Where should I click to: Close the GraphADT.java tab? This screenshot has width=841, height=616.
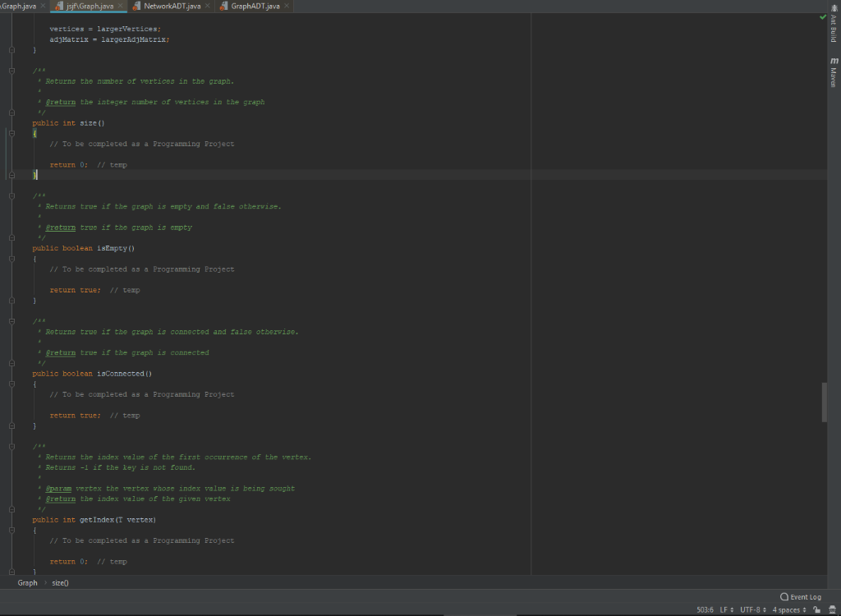coord(287,6)
